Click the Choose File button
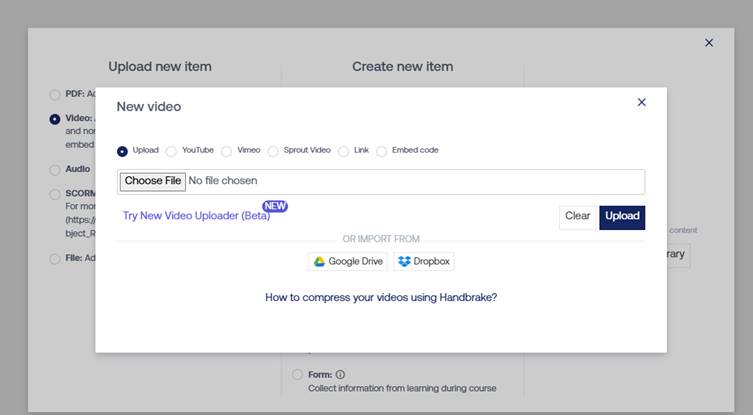 [x=153, y=181]
